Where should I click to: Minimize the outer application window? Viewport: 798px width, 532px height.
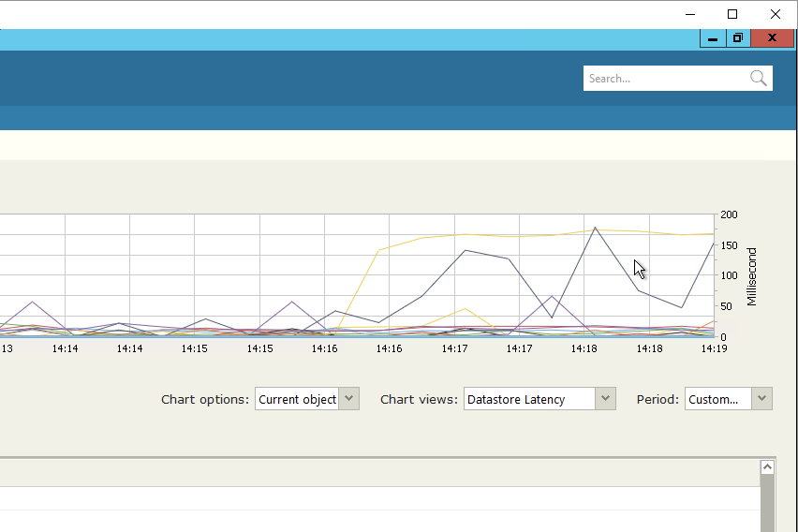pos(689,14)
